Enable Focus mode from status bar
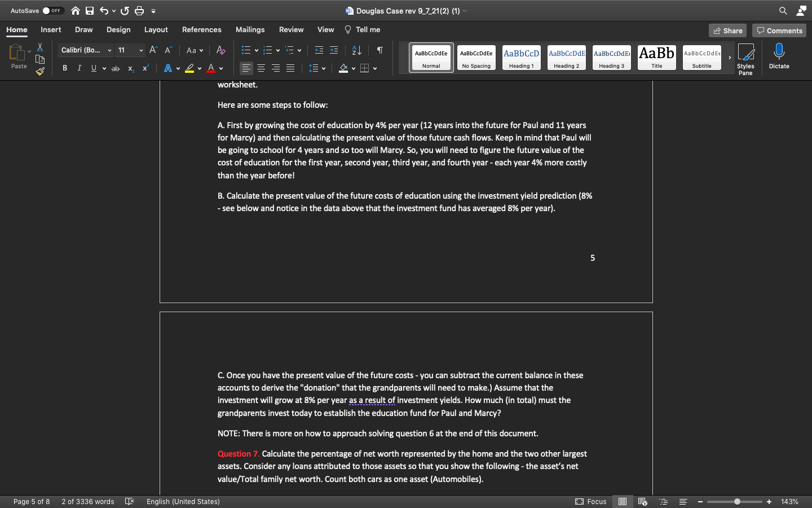The height and width of the screenshot is (508, 812). tap(591, 501)
